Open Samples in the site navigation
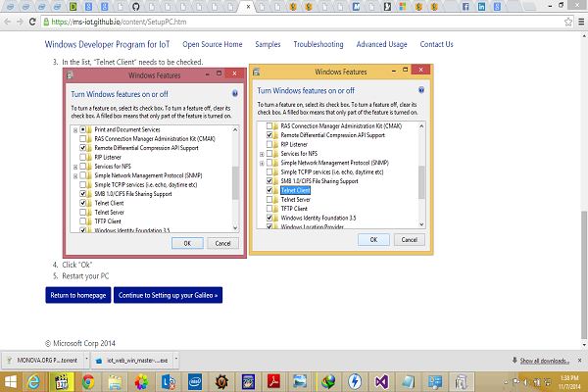Image resolution: width=588 pixels, height=392 pixels. [268, 44]
